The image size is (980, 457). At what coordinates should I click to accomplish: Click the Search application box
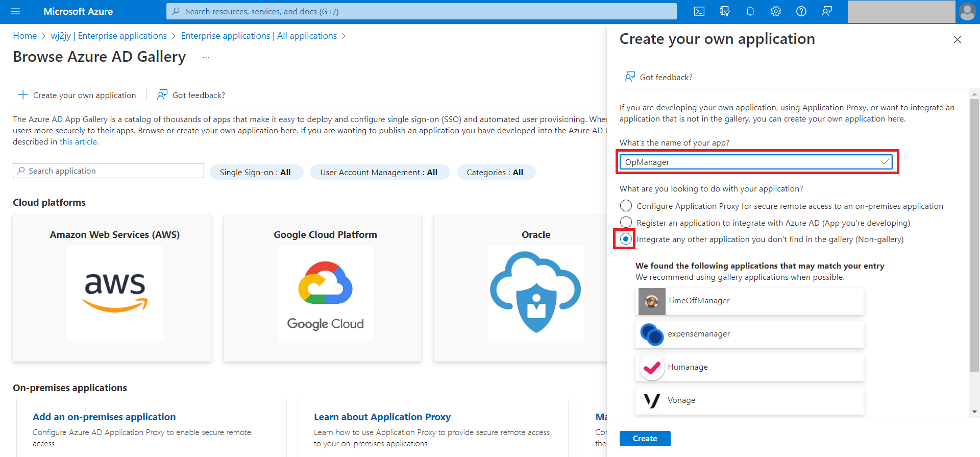click(108, 171)
